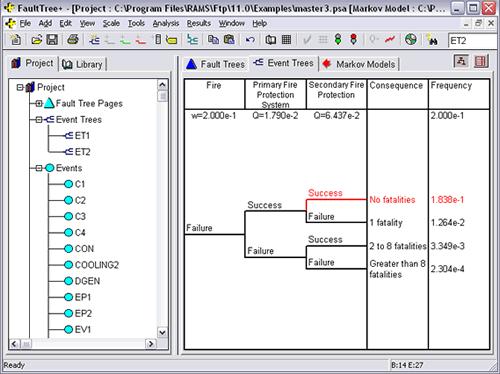Open a file with the folder icon
Viewport: 500px width, 374px height.
coord(37,40)
